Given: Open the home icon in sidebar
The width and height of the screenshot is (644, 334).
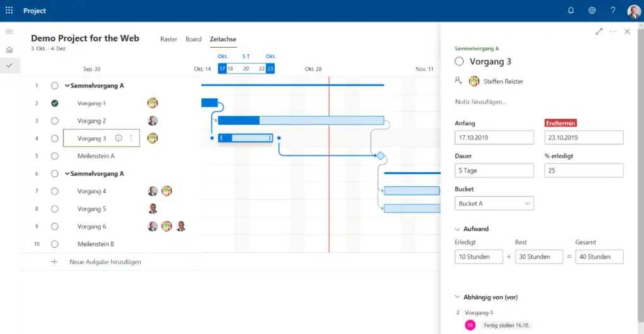Looking at the screenshot, I should tap(9, 50).
